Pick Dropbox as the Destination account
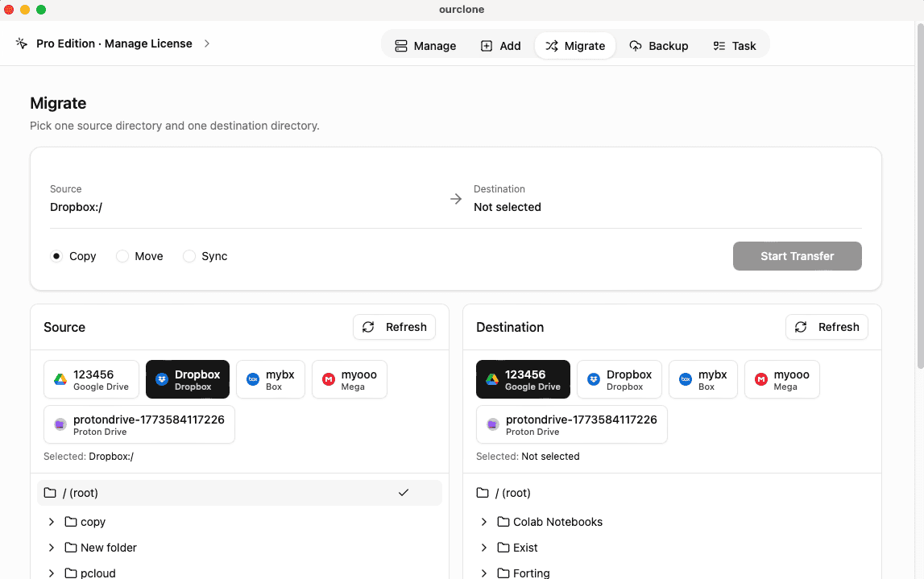The height and width of the screenshot is (579, 924). (619, 378)
